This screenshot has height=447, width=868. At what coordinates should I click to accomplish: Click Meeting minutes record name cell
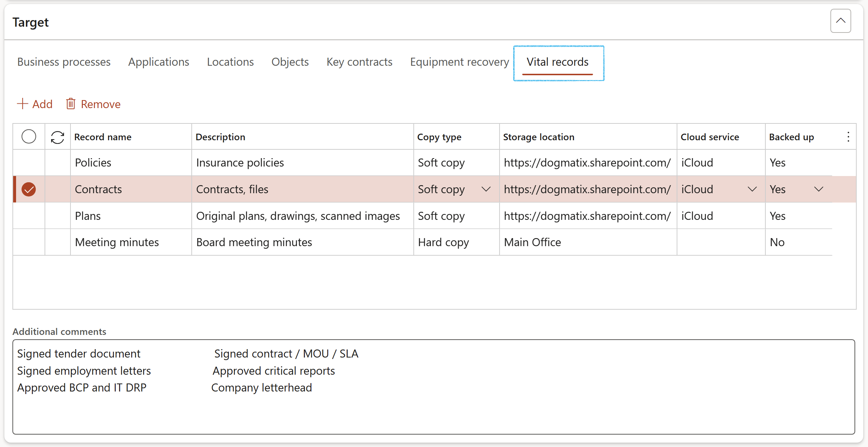(x=117, y=242)
